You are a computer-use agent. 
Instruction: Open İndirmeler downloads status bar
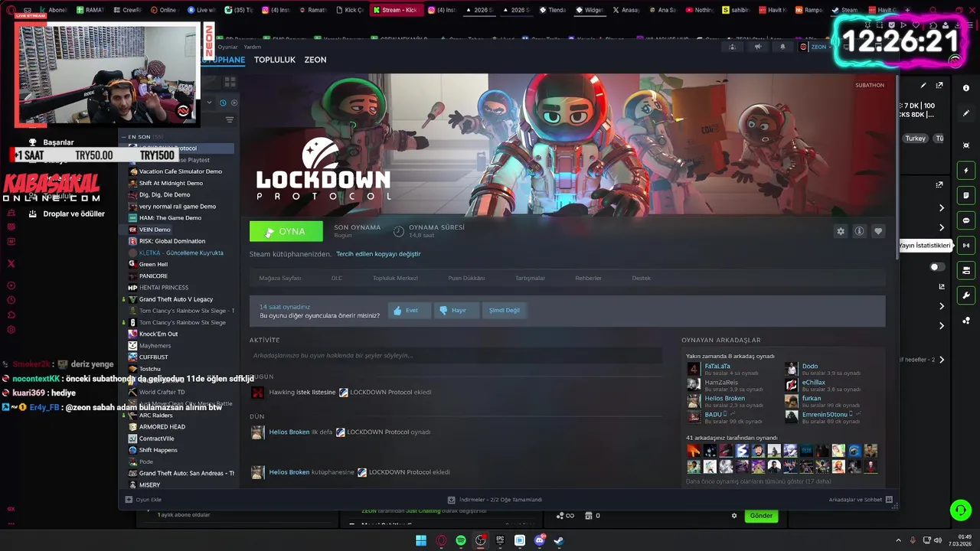tap(495, 500)
